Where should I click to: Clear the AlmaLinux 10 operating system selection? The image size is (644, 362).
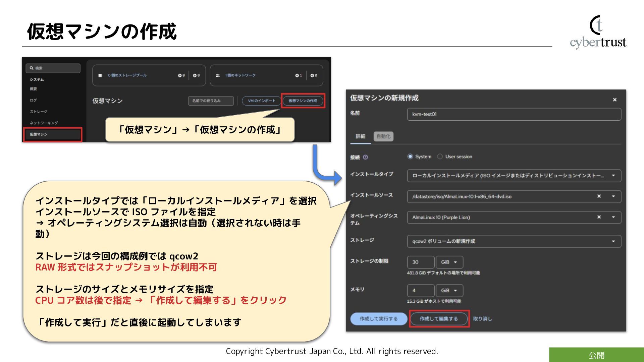[x=599, y=217]
